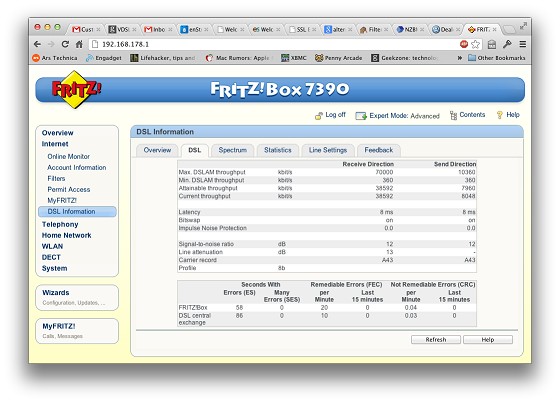Screen dimensions: 560x403
Task: Open Contents sitemap link
Action: pyautogui.click(x=468, y=115)
